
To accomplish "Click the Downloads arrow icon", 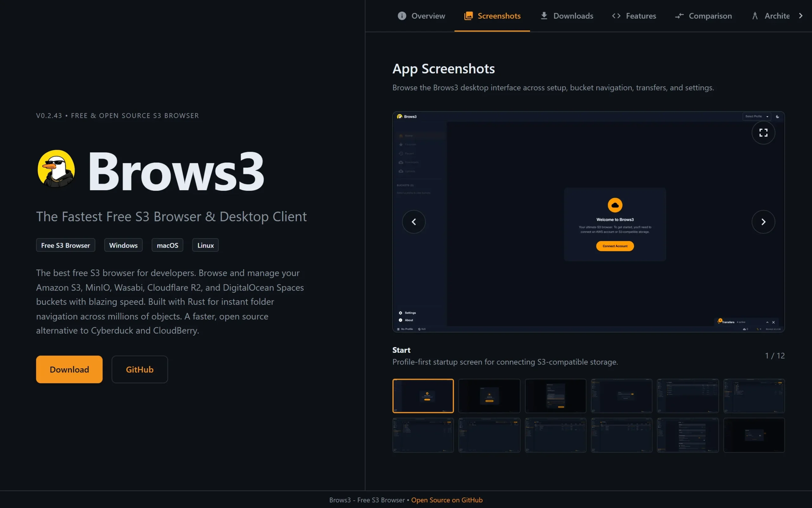I will pos(544,16).
